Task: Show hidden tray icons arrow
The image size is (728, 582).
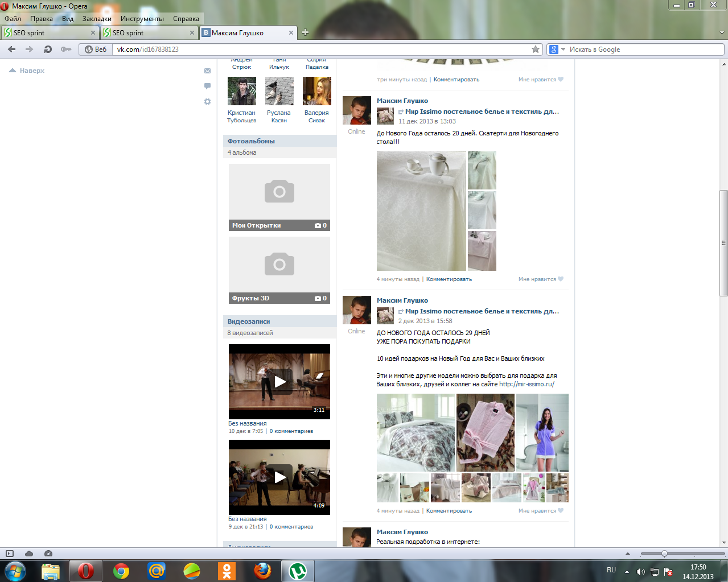Action: tap(627, 571)
